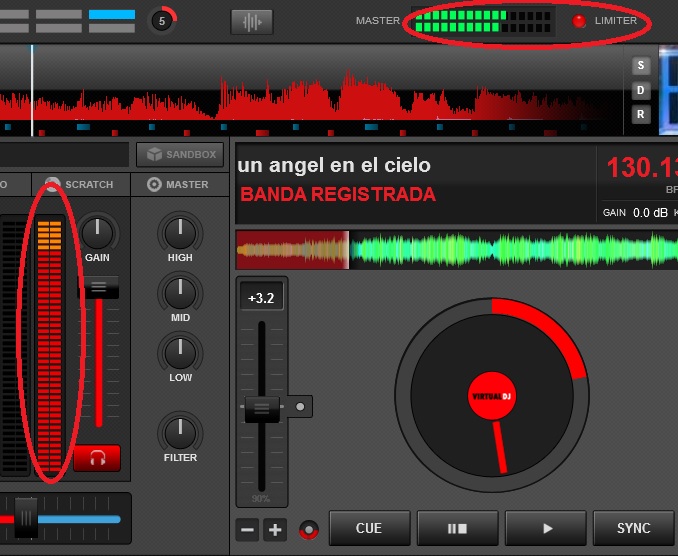Screen dimensions: 678x556
Task: Click the red circular icon near CUE
Action: point(309,528)
